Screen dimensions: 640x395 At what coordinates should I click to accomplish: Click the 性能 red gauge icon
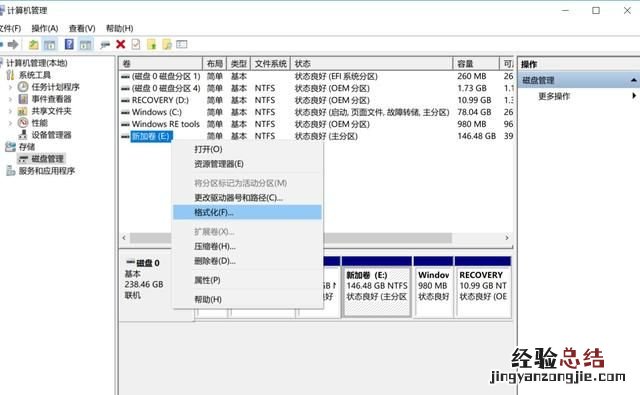coord(23,123)
